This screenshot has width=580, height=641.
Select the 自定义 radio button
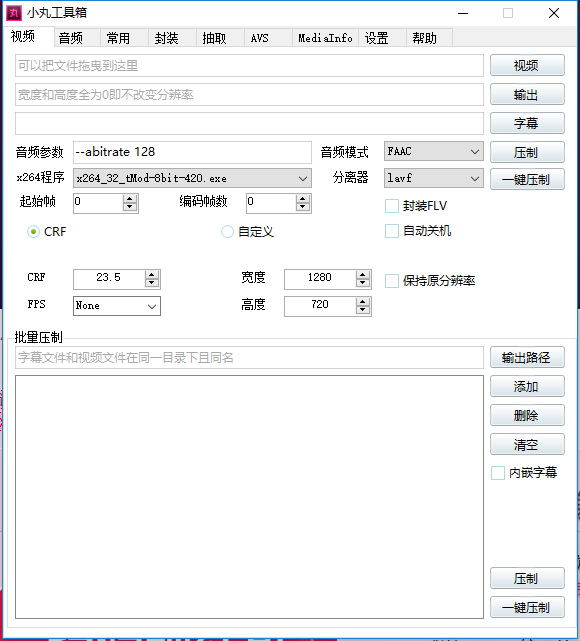[227, 232]
